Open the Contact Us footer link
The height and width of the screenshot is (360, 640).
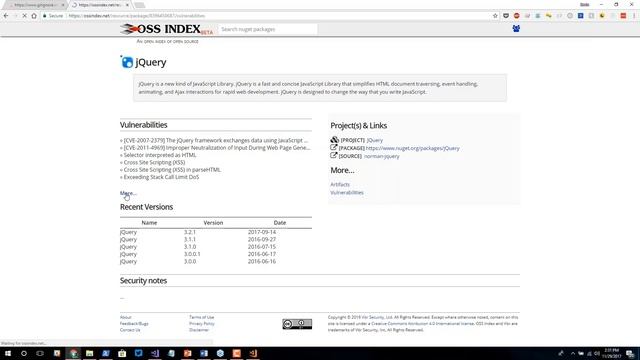pyautogui.click(x=130, y=330)
